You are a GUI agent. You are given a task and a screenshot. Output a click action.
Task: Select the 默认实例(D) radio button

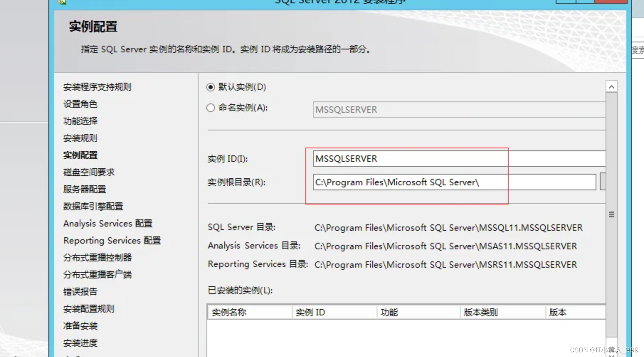click(x=210, y=87)
